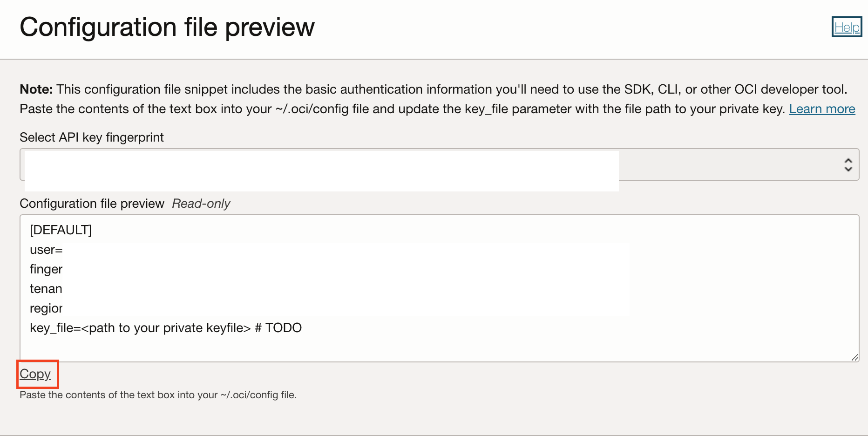Click inside the read-only configuration text box
868x436 pixels.
pos(439,288)
